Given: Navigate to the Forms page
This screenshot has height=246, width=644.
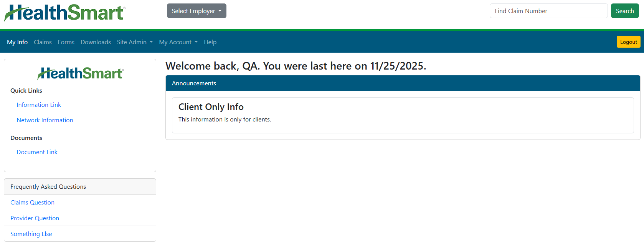Looking at the screenshot, I should (x=66, y=42).
